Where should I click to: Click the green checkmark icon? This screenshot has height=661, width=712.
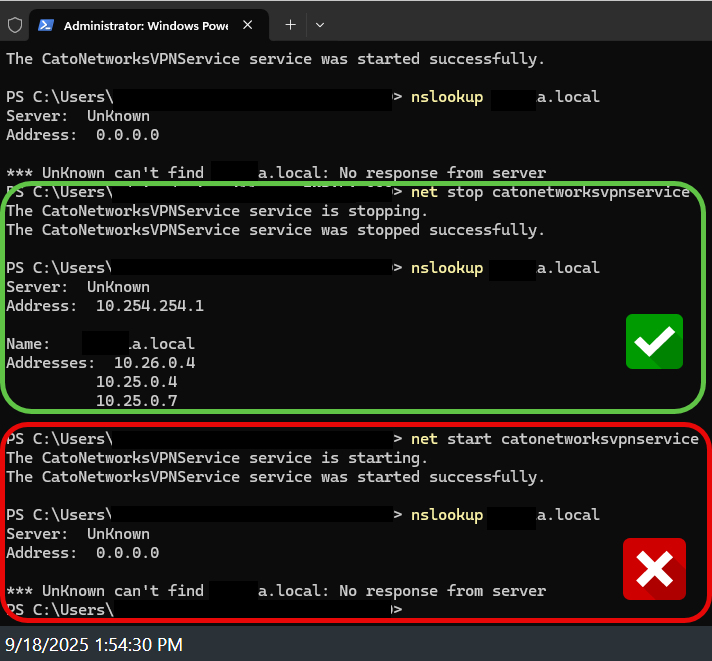pos(654,342)
